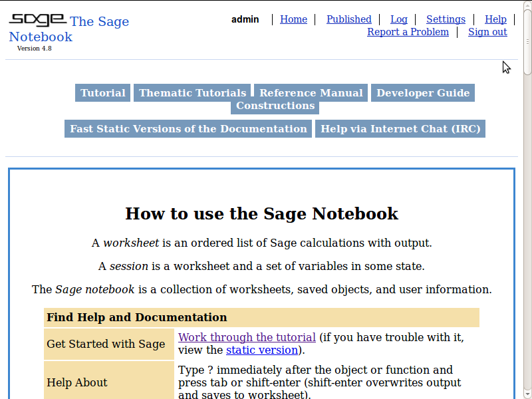Open Thematic Tutorials button
Viewport: 532px width, 399px height.
point(193,93)
